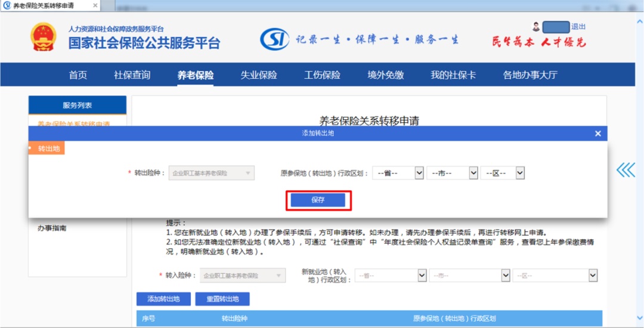Open the dialog's --市-- city dropdown

[x=452, y=173]
